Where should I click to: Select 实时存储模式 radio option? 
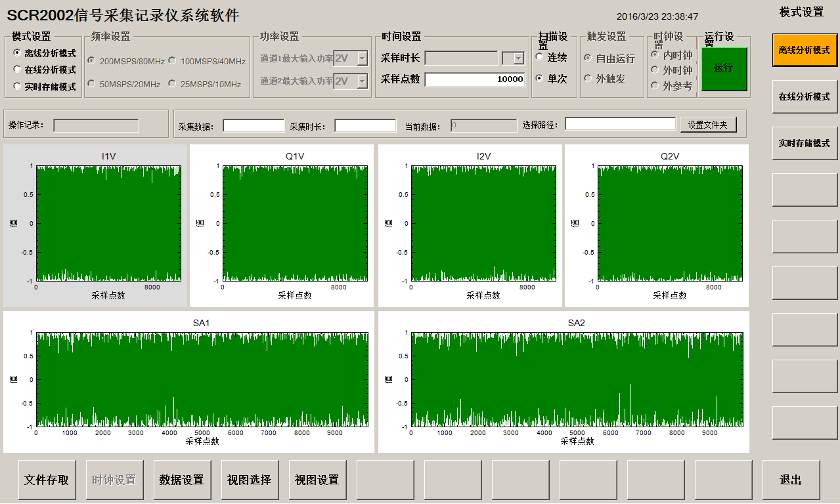[x=17, y=86]
